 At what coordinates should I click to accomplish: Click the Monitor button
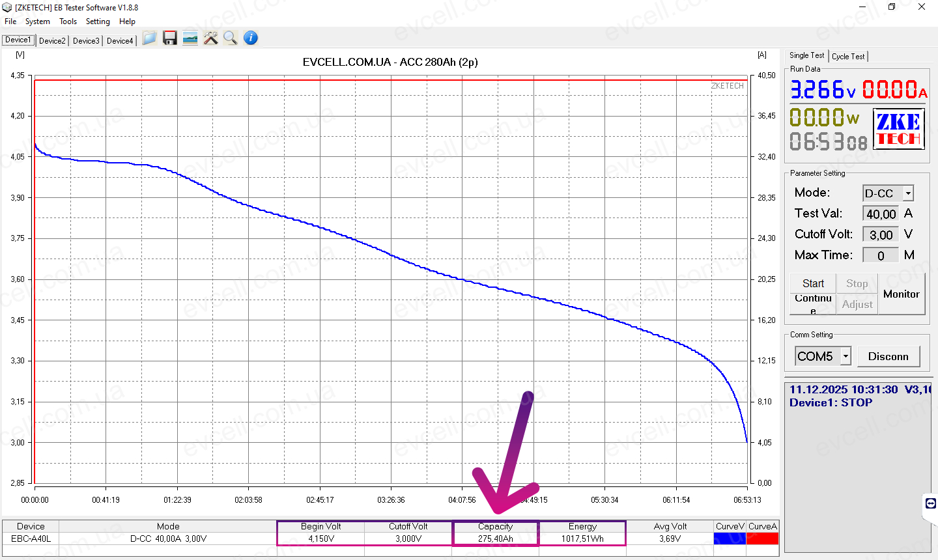pos(901,294)
